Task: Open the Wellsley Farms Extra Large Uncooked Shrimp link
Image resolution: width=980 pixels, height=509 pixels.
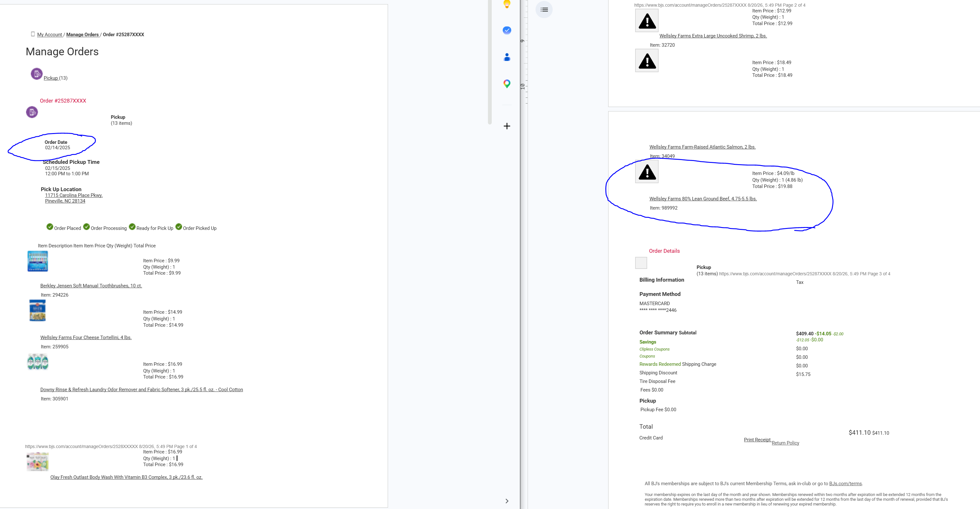Action: click(x=713, y=36)
